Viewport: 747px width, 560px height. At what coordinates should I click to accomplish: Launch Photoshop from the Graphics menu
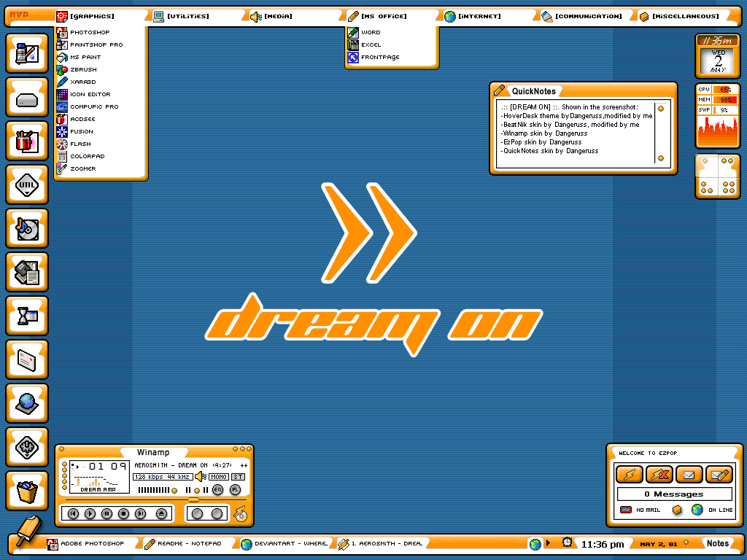click(x=90, y=32)
